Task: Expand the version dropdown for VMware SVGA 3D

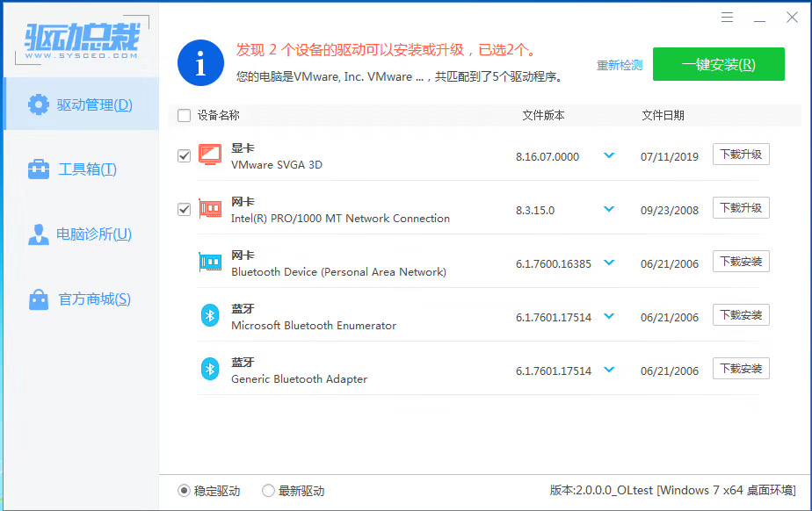Action: coord(610,155)
